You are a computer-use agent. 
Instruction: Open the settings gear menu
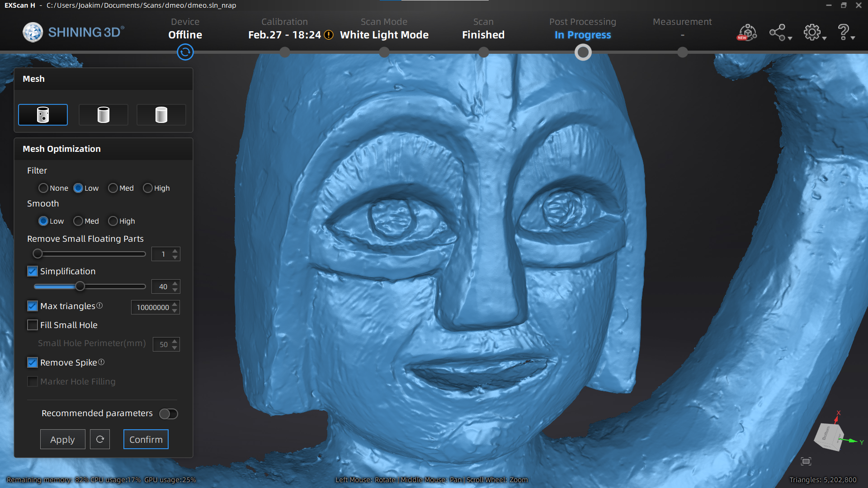coord(812,32)
